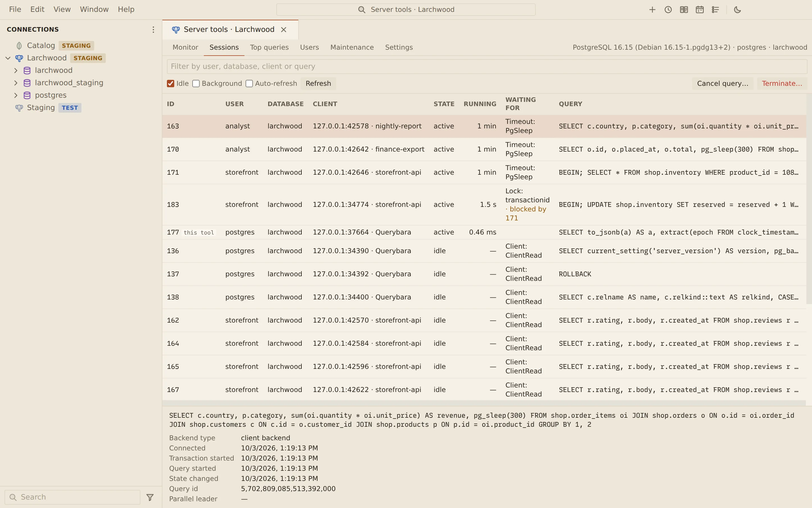This screenshot has width=812, height=508.
Task: Click the plus icon in top toolbar
Action: (652, 10)
